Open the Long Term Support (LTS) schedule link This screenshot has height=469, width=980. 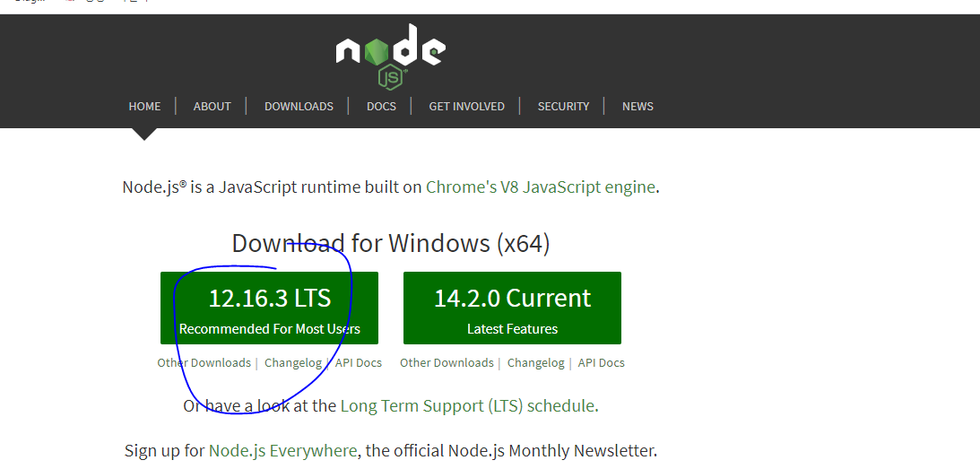click(467, 406)
